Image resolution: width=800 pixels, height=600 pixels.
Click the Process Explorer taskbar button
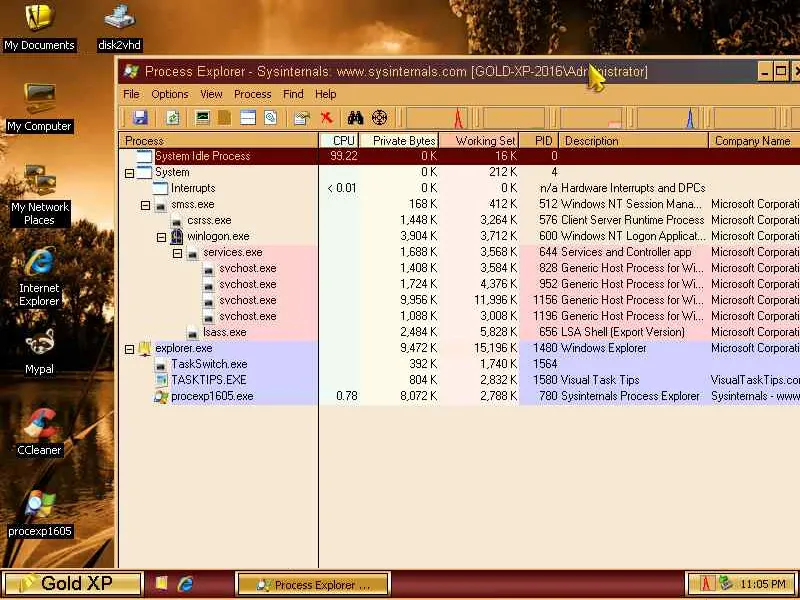(313, 584)
